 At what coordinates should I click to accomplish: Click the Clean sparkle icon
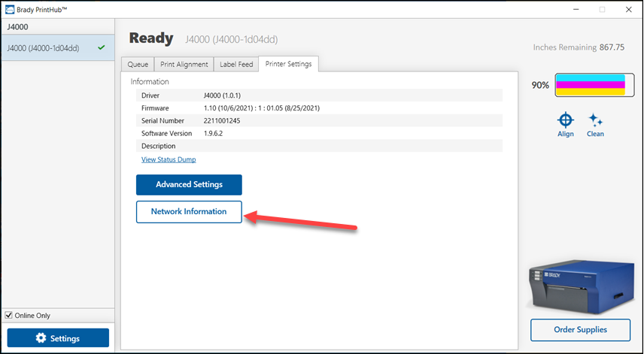pyautogui.click(x=595, y=120)
